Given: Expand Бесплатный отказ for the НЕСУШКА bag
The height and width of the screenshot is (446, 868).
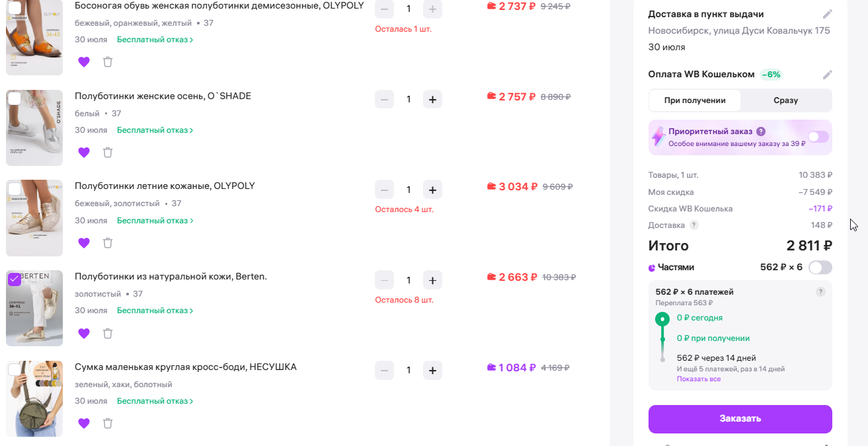Looking at the screenshot, I should point(155,401).
